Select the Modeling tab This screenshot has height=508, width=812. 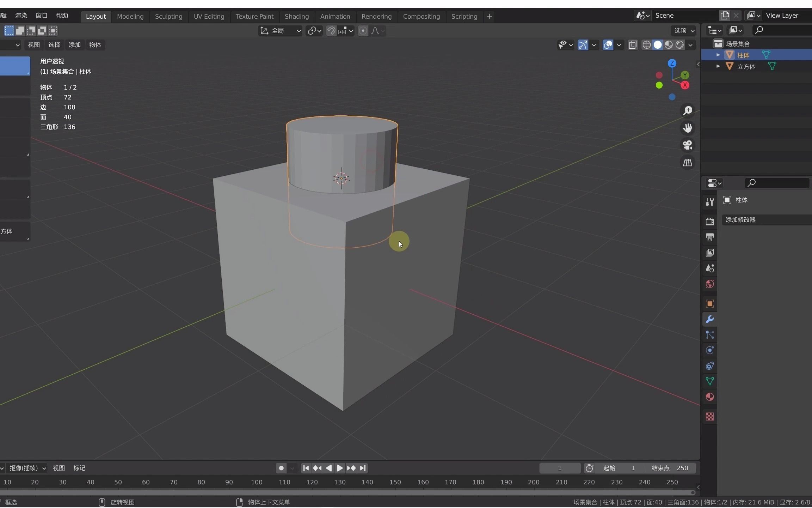coord(130,16)
